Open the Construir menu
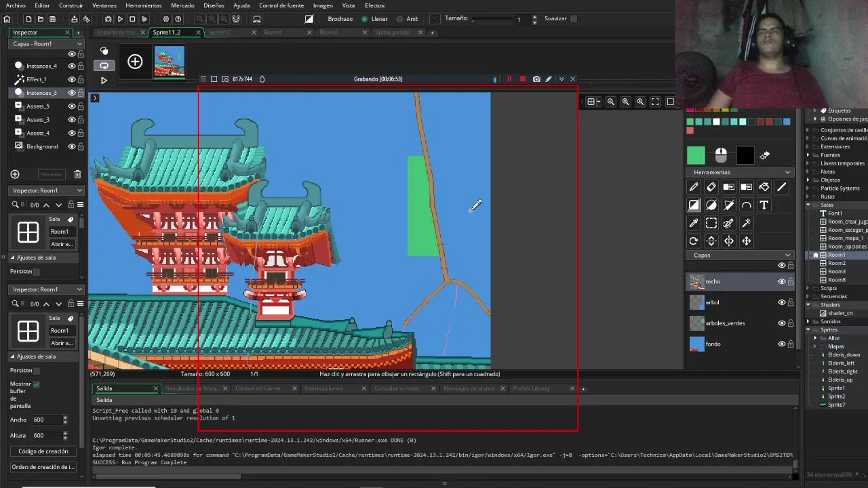Image resolution: width=868 pixels, height=488 pixels. [x=71, y=5]
